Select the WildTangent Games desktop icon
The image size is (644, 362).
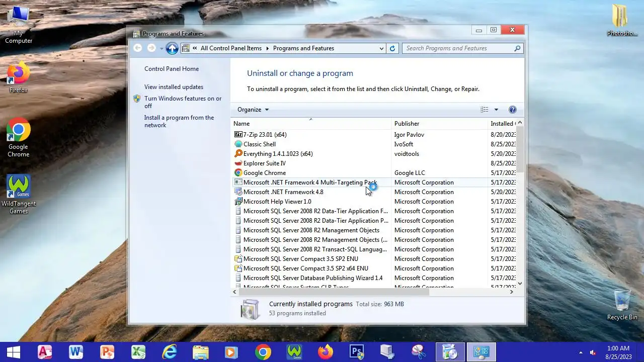(19, 195)
